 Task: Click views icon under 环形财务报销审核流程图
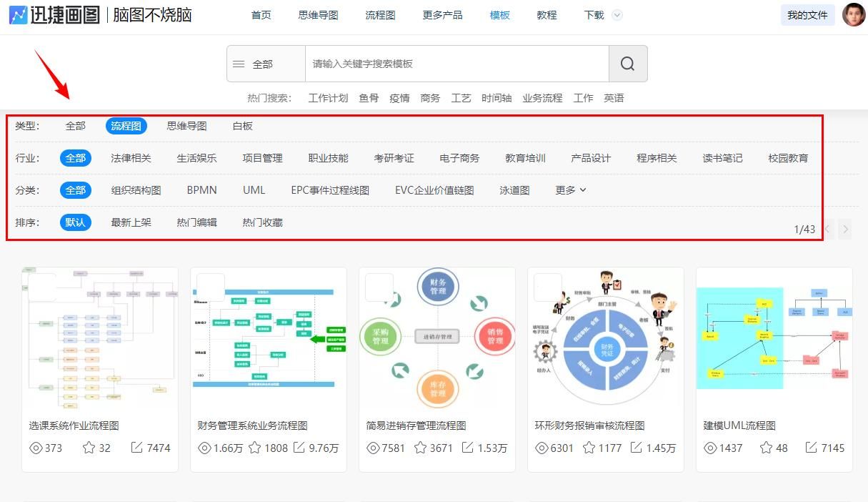point(543,448)
